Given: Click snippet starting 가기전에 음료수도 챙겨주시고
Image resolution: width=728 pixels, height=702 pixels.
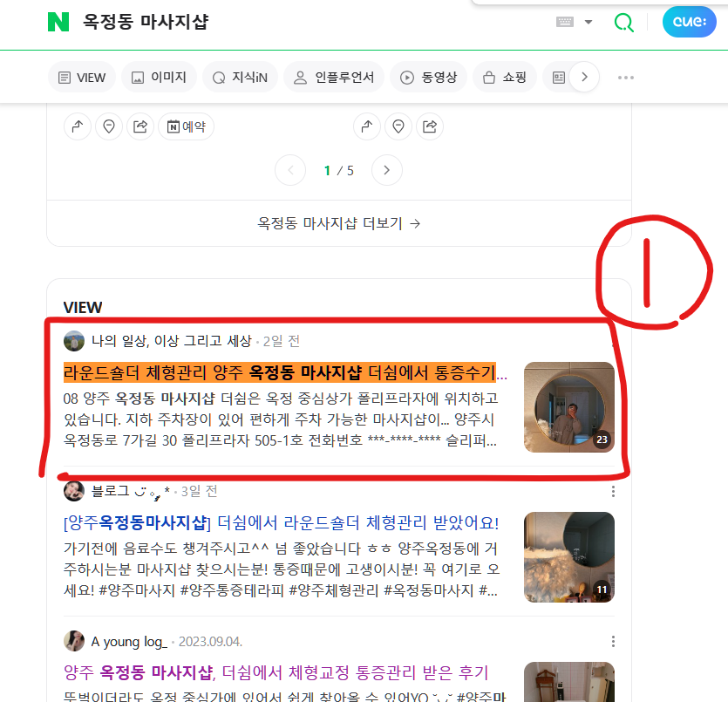Looking at the screenshot, I should (282, 569).
